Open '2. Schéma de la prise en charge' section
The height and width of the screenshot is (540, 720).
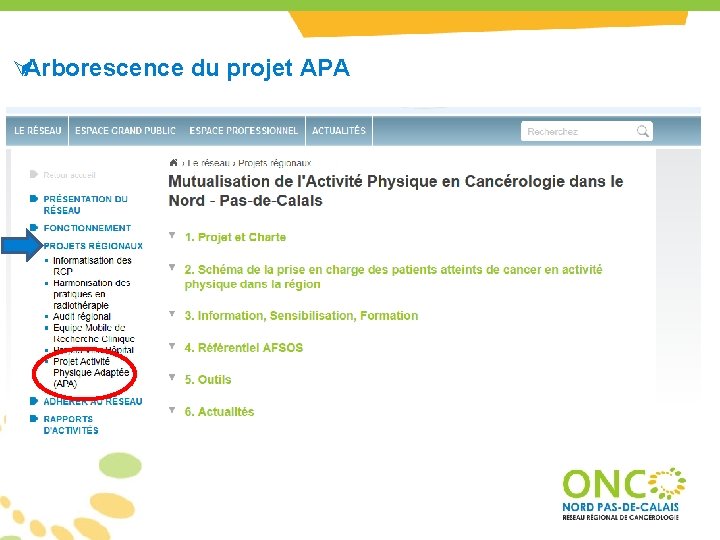coord(393,277)
